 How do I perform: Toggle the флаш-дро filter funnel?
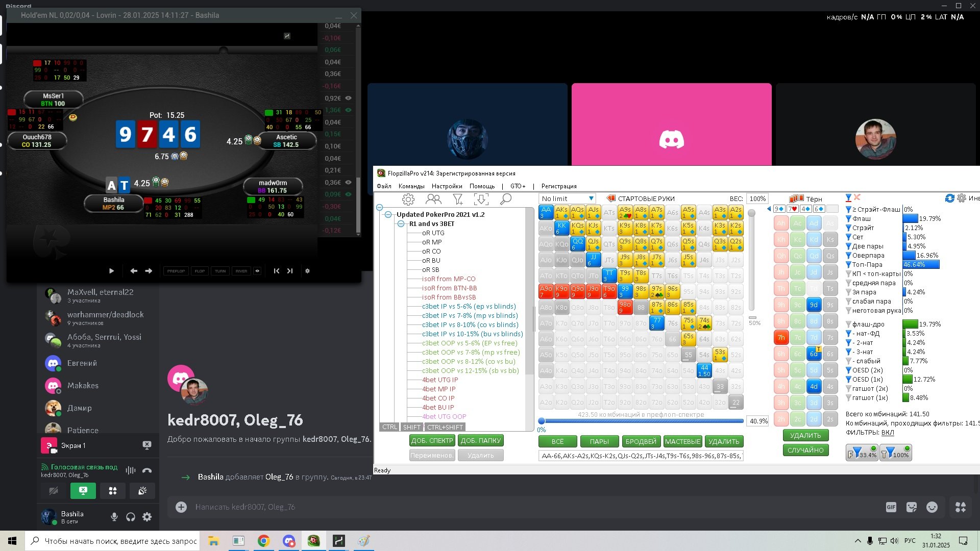848,324
